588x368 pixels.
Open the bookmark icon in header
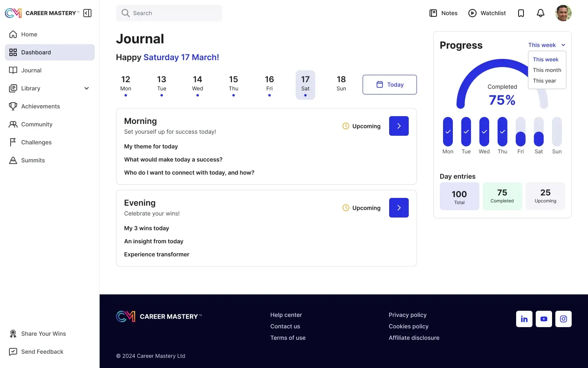tap(521, 13)
